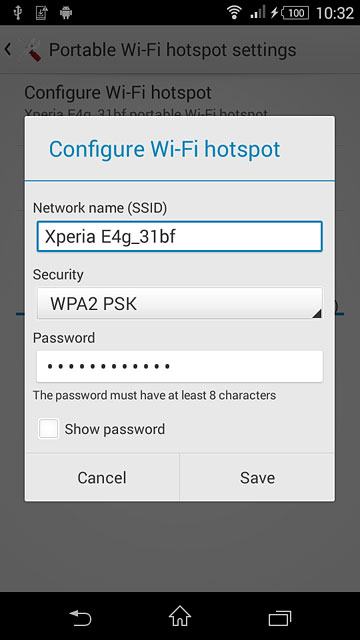Tap the cellular signal strength icon
This screenshot has width=360, height=640.
tap(258, 12)
